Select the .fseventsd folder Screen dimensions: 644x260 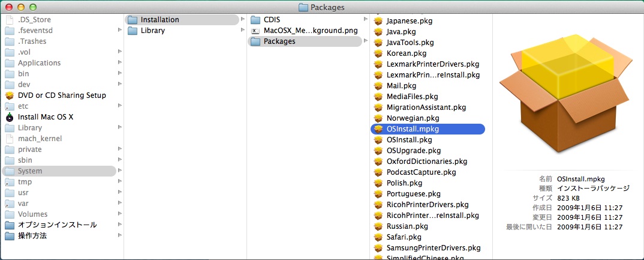(35, 31)
